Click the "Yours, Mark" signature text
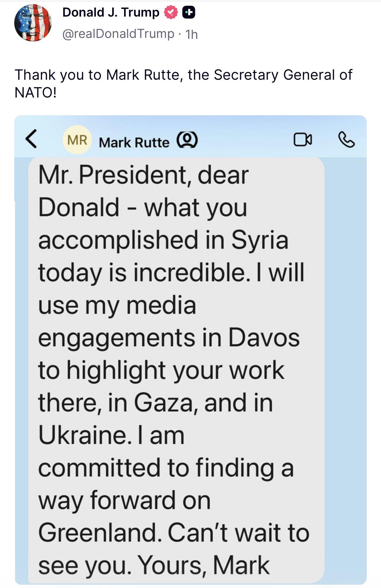The image size is (381, 588). [x=204, y=565]
